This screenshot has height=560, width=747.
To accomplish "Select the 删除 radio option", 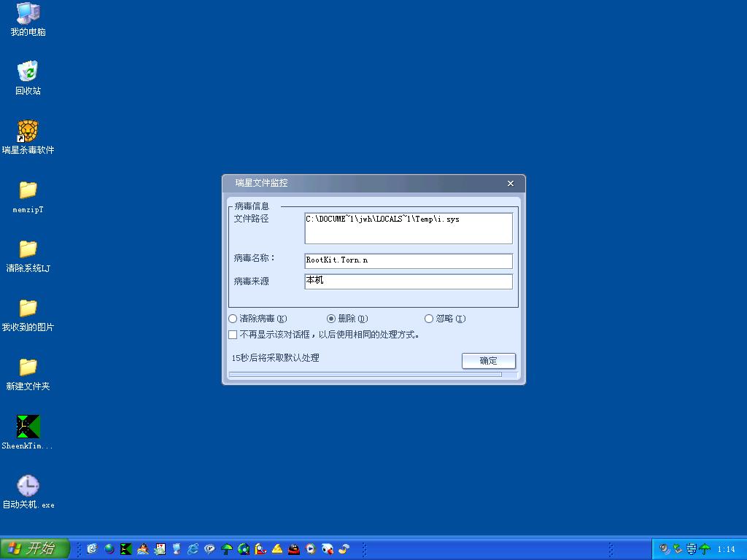I will click(x=347, y=319).
